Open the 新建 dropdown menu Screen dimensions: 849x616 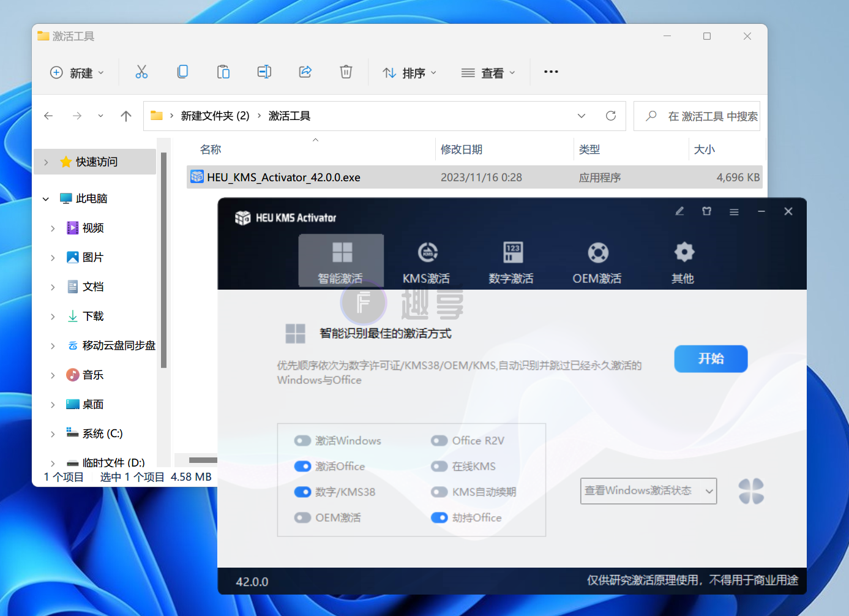(77, 72)
